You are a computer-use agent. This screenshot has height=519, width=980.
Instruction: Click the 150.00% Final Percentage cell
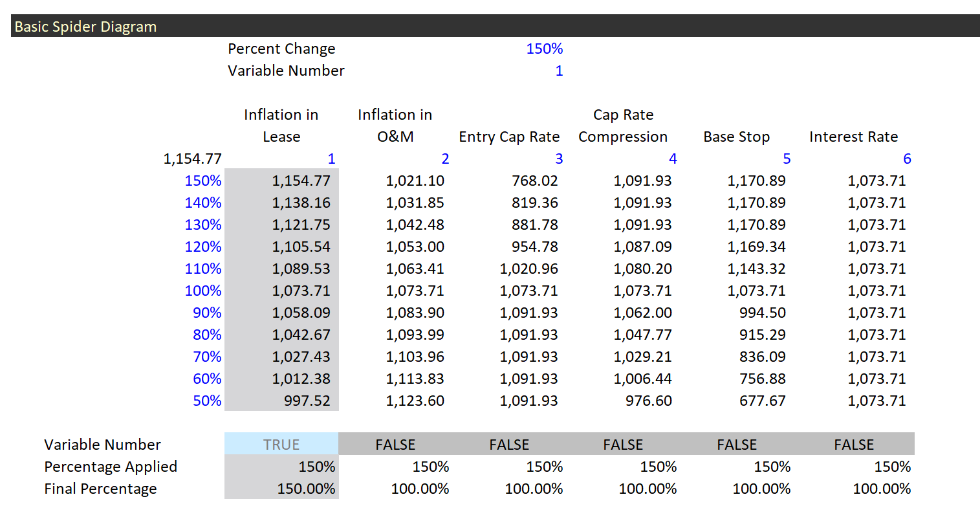pos(306,489)
